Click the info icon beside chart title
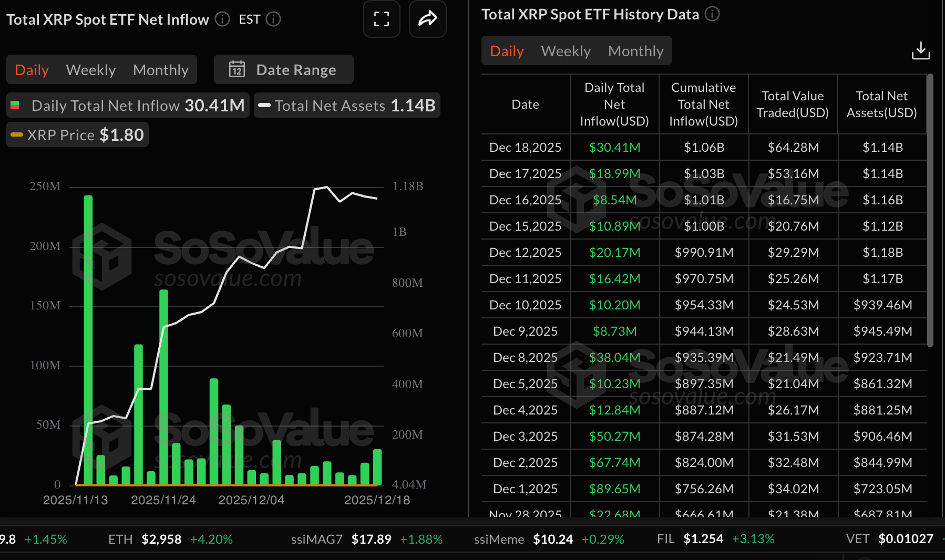The image size is (945, 560). point(222,19)
